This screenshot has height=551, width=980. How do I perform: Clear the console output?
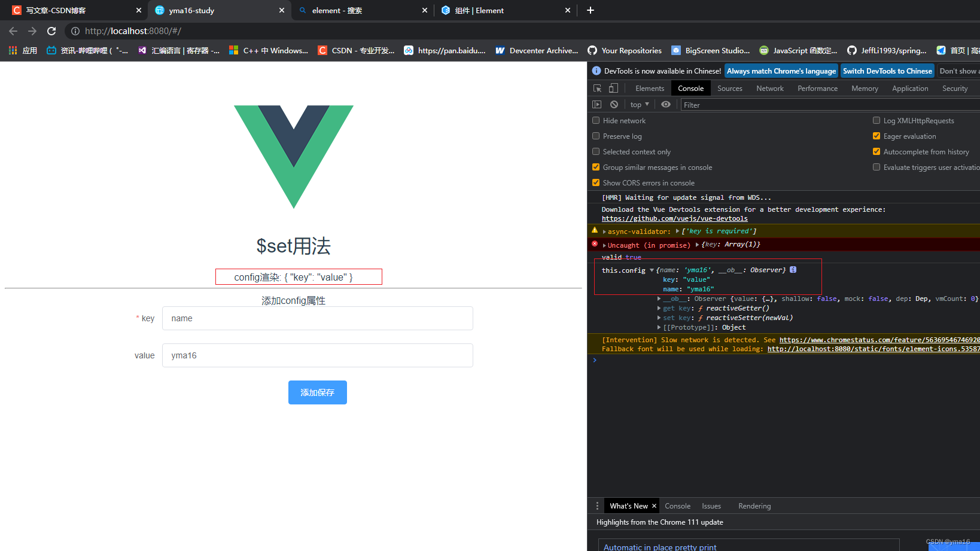[x=614, y=105]
